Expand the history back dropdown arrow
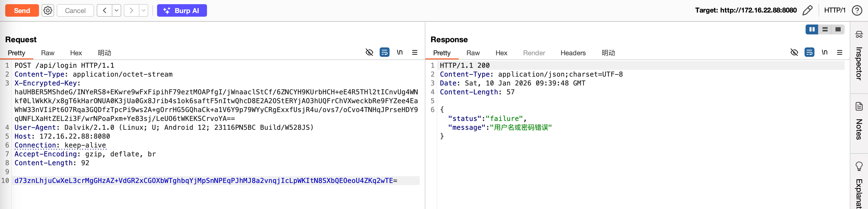The width and height of the screenshot is (868, 209). (x=116, y=10)
